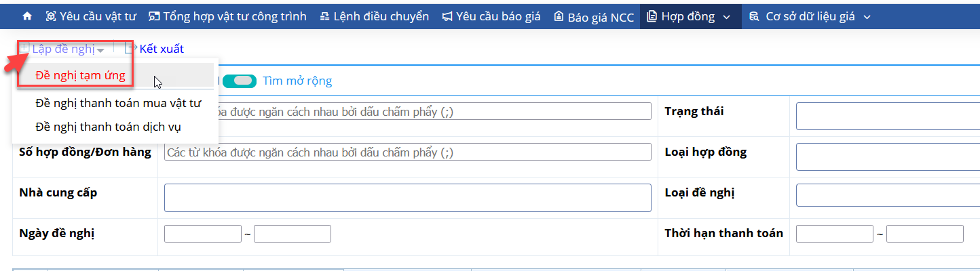The image size is (980, 271).
Task: Choose Đề nghị thanh toán dịch vụ
Action: coord(108,127)
